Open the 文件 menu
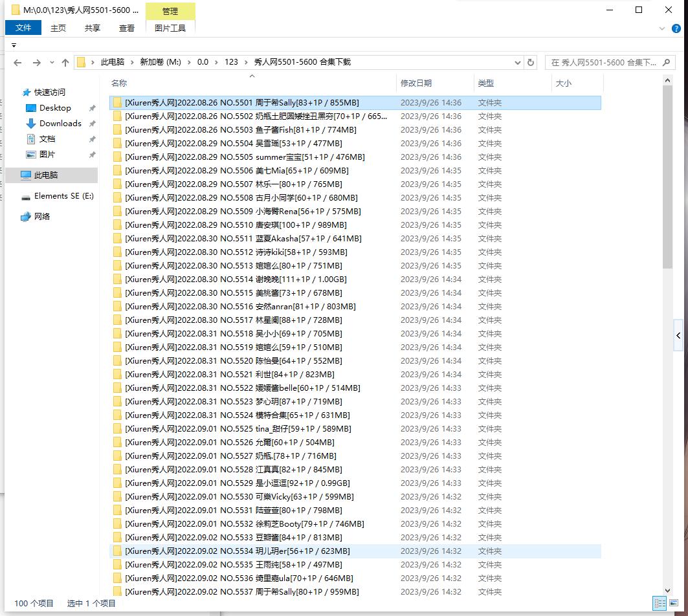 [x=23, y=28]
